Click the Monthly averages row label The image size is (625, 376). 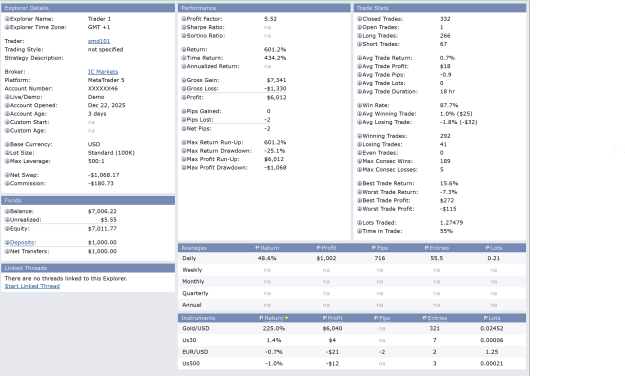(x=193, y=282)
